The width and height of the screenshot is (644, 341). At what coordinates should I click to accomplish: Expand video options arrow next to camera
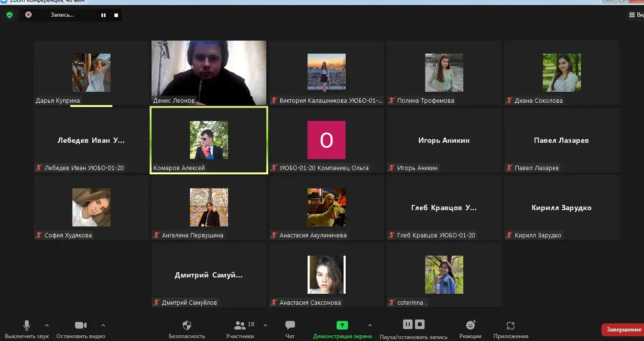103,325
